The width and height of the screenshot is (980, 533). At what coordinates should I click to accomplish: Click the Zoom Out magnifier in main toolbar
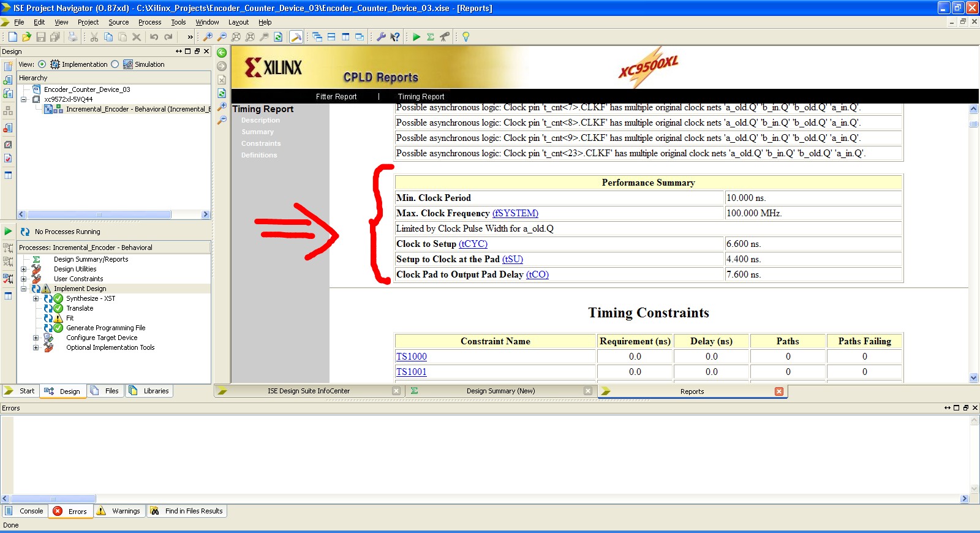222,37
